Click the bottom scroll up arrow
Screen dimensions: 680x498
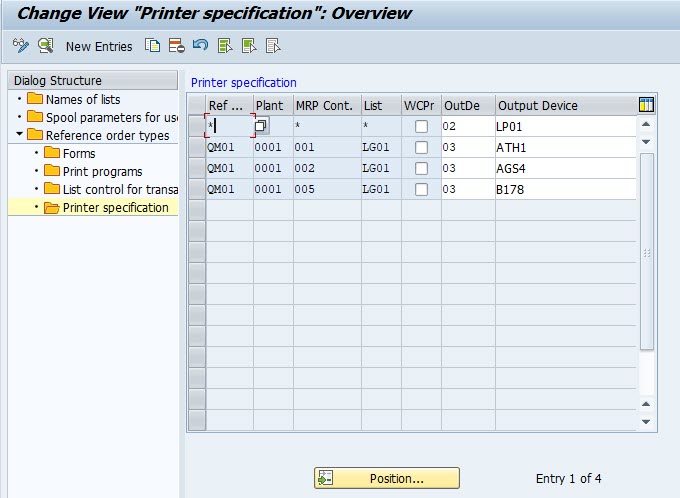[x=646, y=404]
